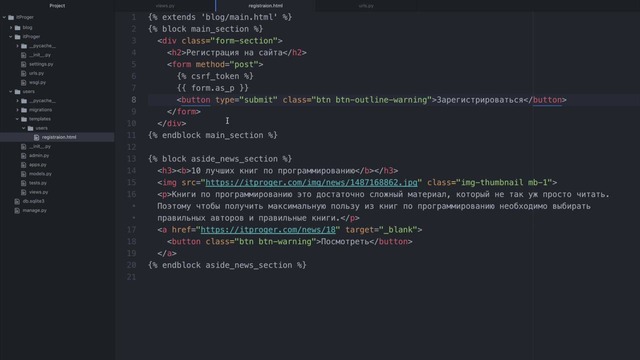Click the models.py file icon
640x360 pixels.
[24, 173]
